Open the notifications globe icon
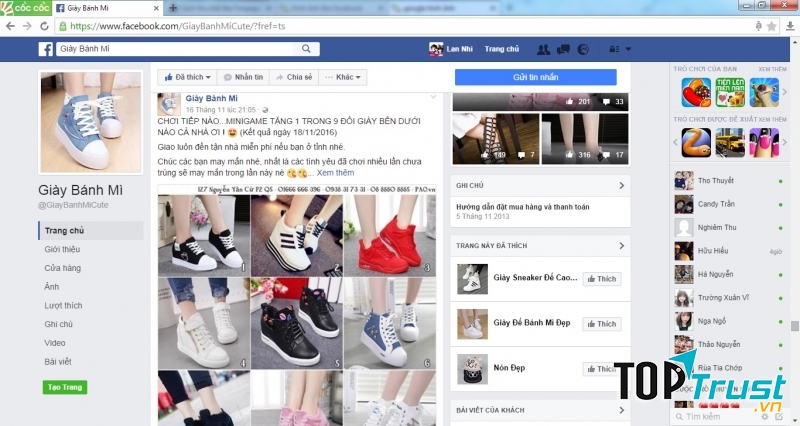Screen dimensions: 800x426 point(582,49)
